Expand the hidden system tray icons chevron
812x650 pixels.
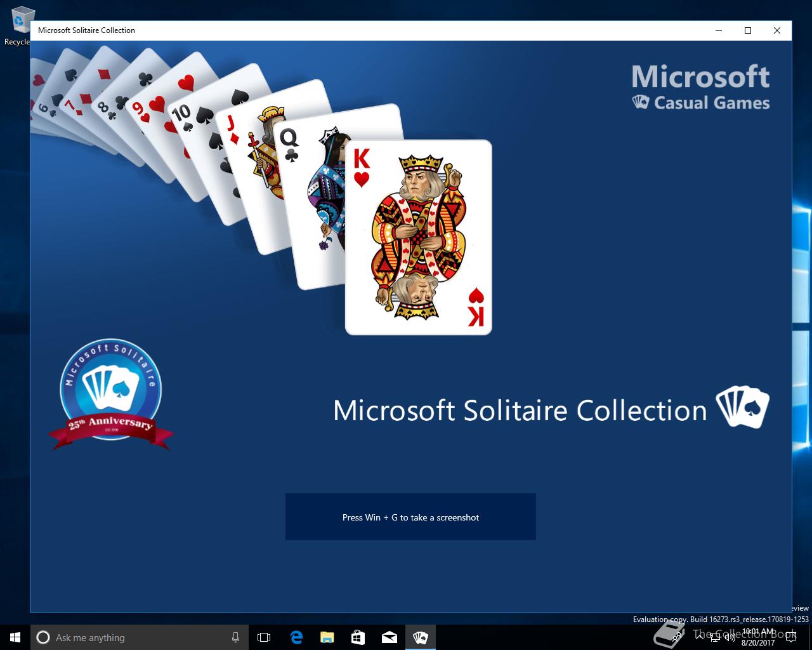(x=700, y=637)
